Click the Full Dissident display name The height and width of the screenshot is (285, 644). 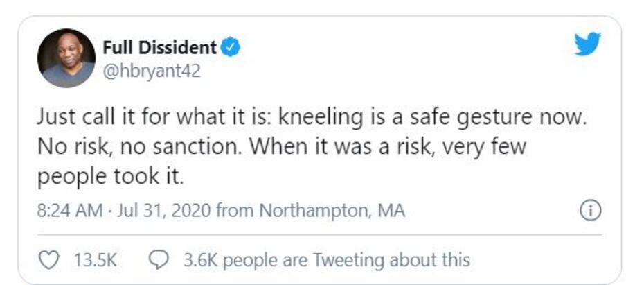(x=159, y=48)
